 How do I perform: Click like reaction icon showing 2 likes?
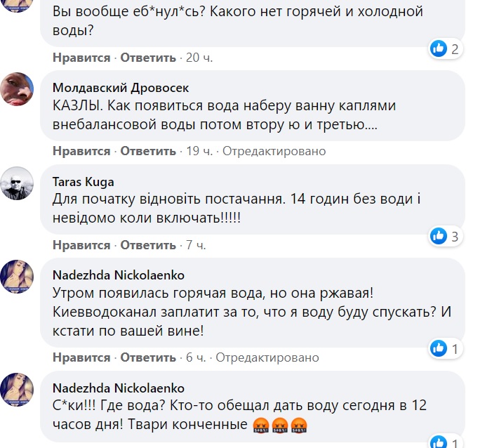[439, 48]
